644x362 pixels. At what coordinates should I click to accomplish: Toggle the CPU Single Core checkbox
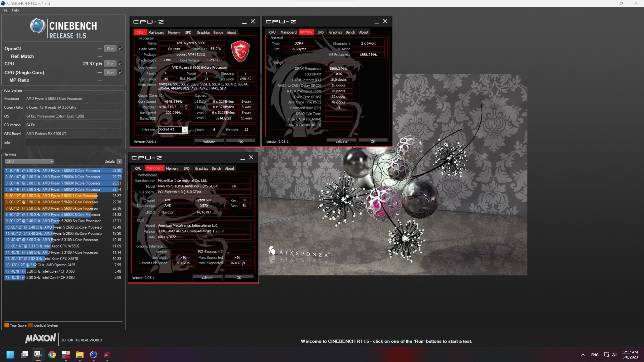click(120, 72)
